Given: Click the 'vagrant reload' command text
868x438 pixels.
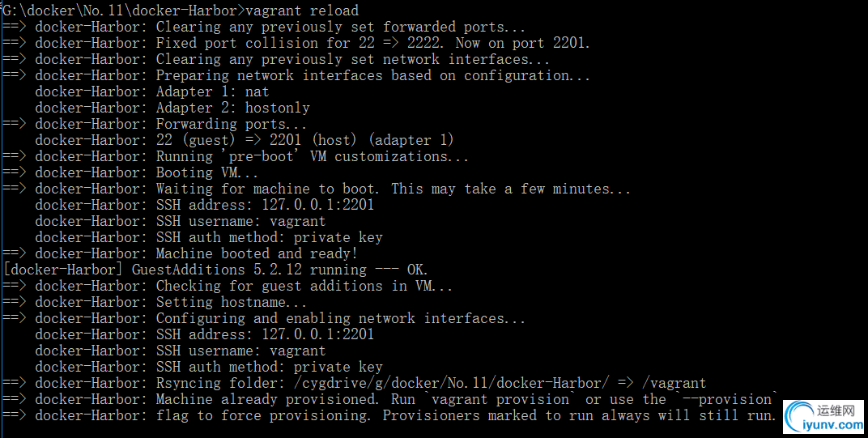Looking at the screenshot, I should tap(302, 11).
